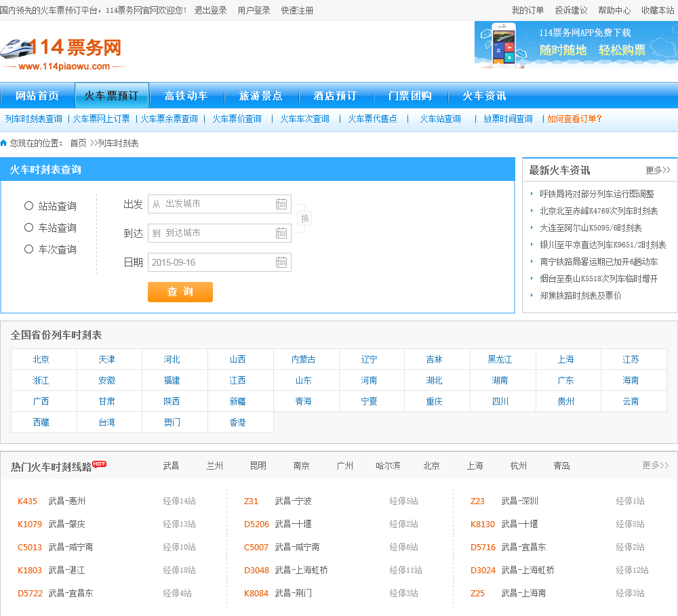Open 帮助中心 link
The image size is (678, 616).
click(614, 10)
